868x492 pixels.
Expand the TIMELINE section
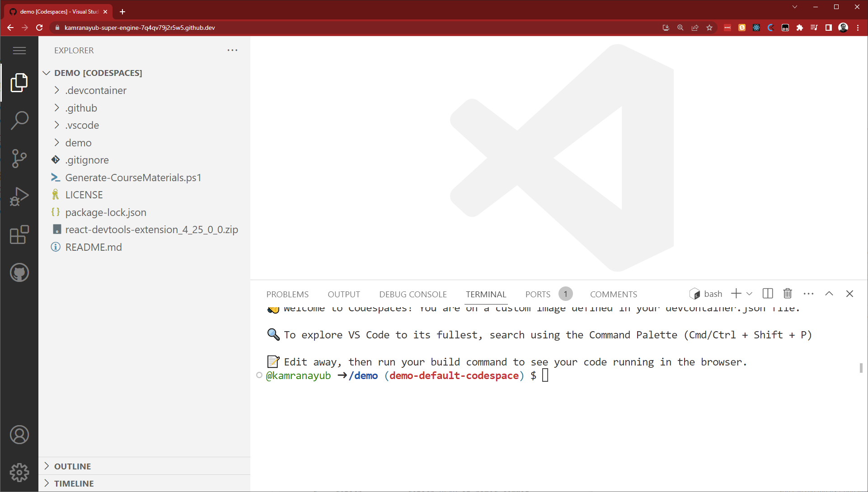(x=74, y=483)
